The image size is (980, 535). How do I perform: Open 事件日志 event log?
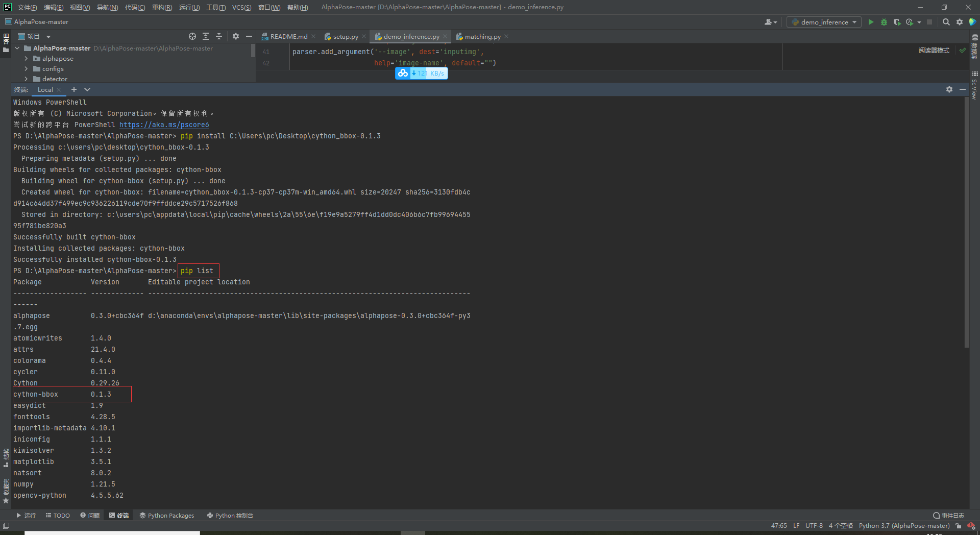click(949, 516)
